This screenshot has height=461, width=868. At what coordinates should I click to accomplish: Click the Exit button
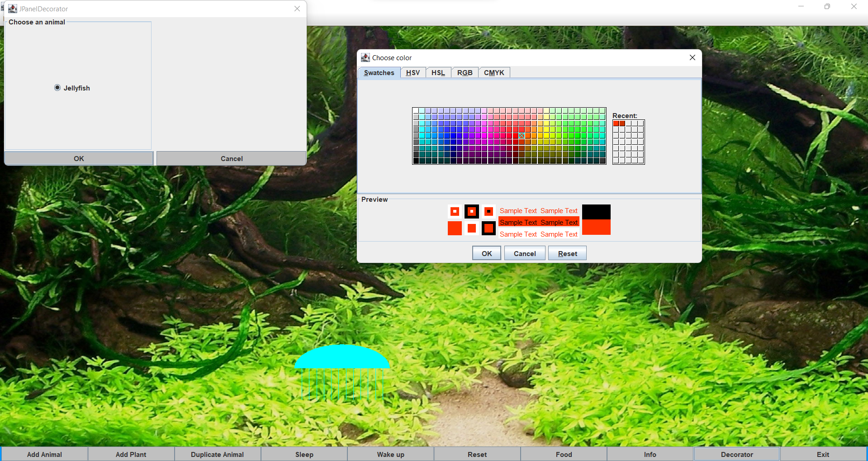point(823,454)
